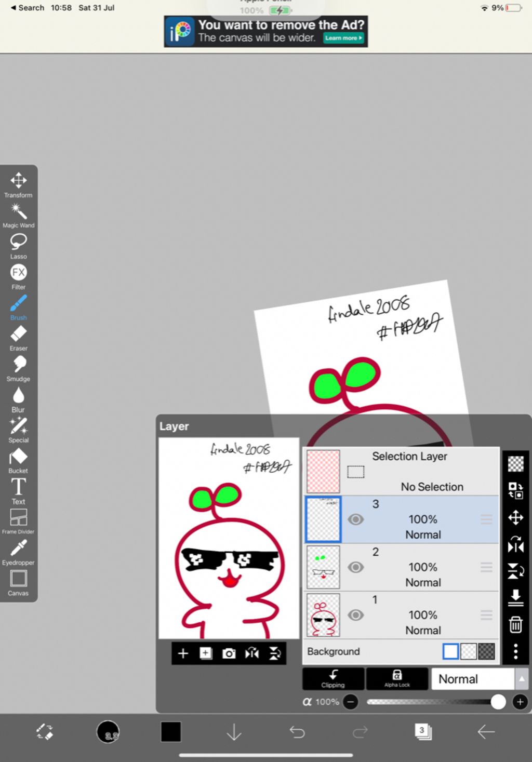Pick the Bucket fill tool
The width and height of the screenshot is (532, 762).
[x=18, y=460]
